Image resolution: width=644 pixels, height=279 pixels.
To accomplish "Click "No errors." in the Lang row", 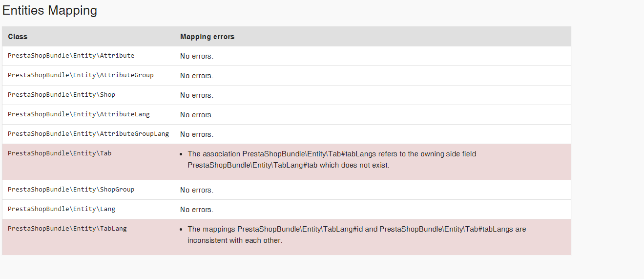I will [x=197, y=210].
